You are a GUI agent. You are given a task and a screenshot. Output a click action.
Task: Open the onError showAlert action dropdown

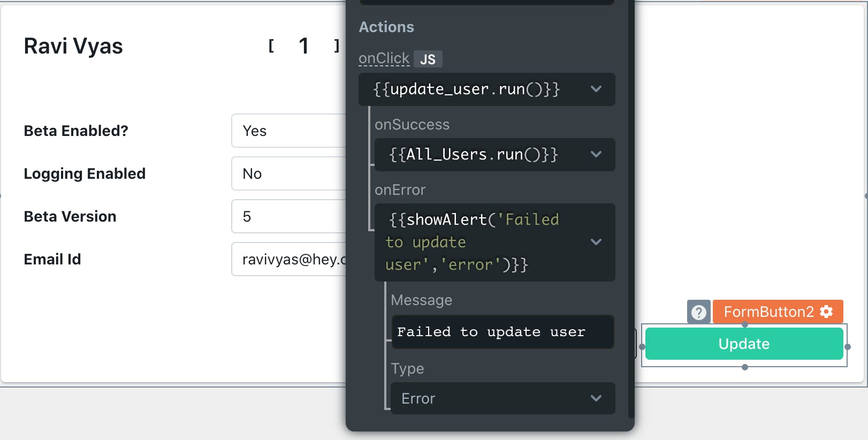[596, 242]
